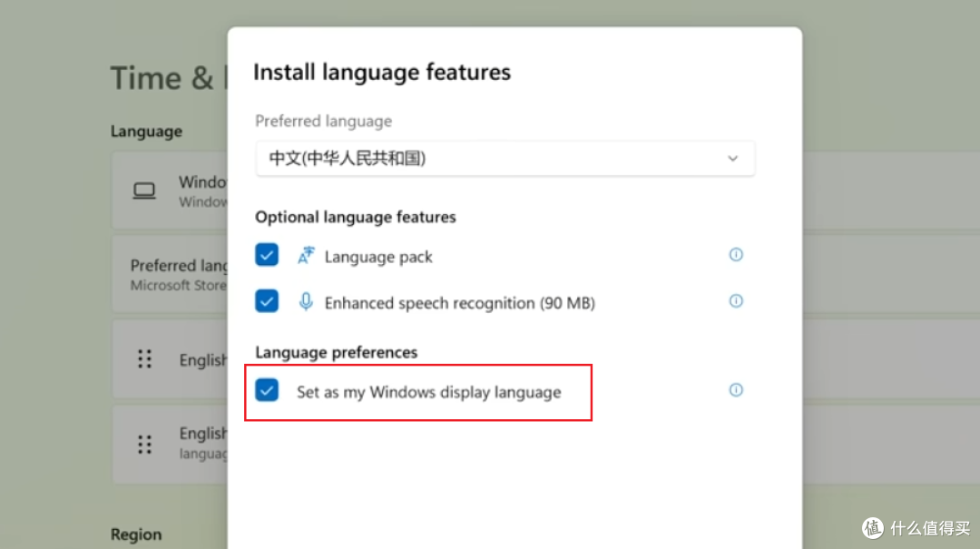Screen dimensions: 980x549
Task: Click the drag handle dots on first English row
Action: click(144, 359)
